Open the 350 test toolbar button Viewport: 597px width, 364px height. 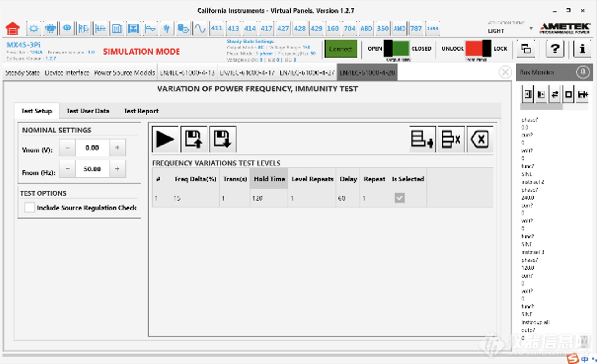(x=383, y=29)
